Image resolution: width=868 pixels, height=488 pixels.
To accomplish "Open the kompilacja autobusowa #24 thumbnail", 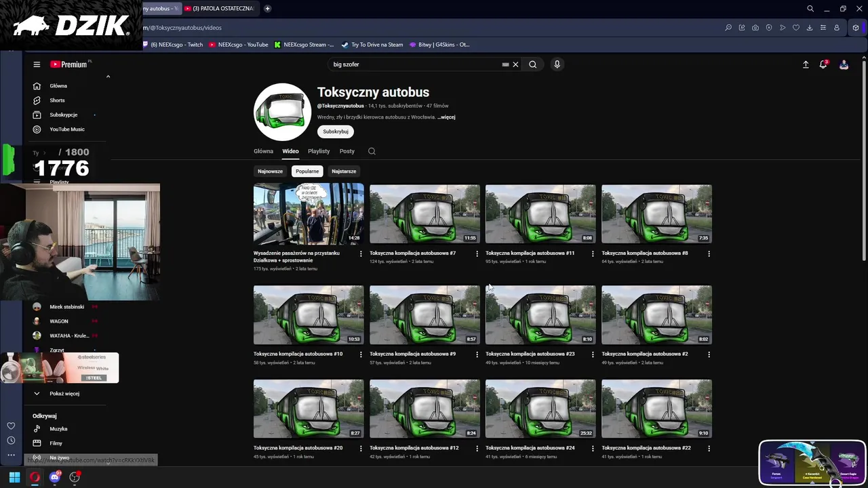I will click(540, 409).
